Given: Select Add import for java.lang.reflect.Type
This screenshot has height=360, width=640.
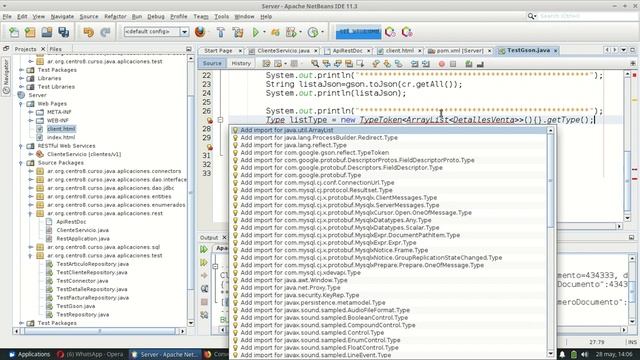Looking at the screenshot, I should (x=389, y=145).
